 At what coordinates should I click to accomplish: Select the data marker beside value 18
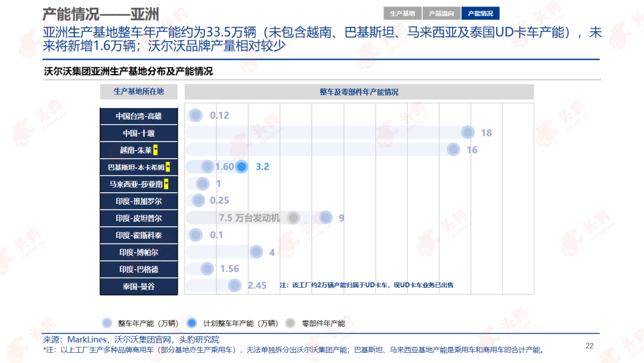467,133
